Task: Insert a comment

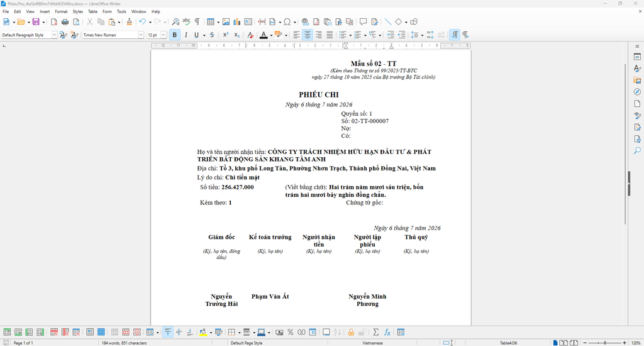Action: tap(363, 22)
